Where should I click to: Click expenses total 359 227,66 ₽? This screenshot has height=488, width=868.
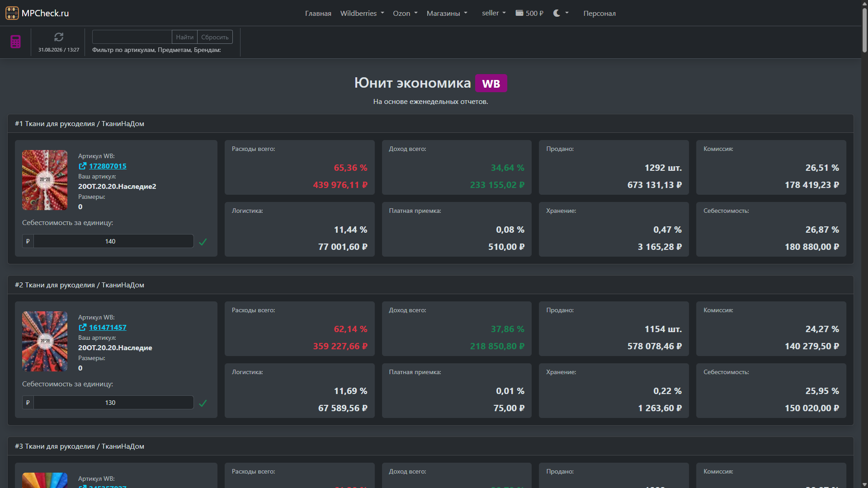click(340, 346)
